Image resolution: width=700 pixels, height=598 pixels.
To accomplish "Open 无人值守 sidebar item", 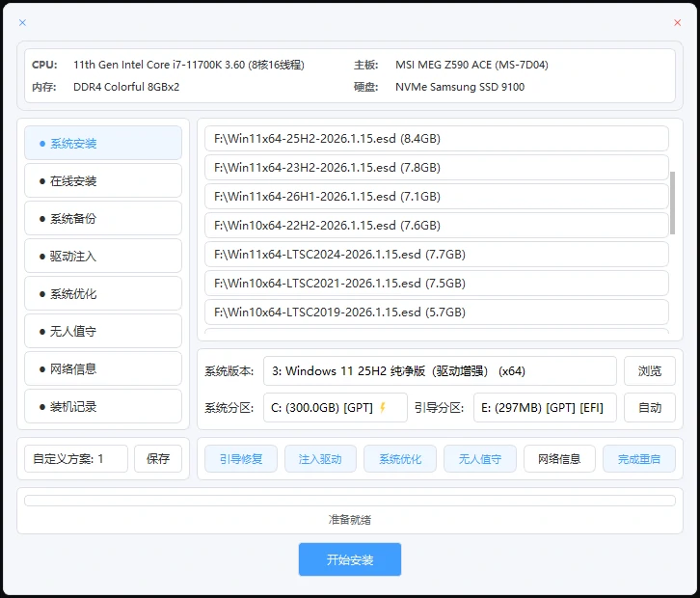I will (103, 331).
